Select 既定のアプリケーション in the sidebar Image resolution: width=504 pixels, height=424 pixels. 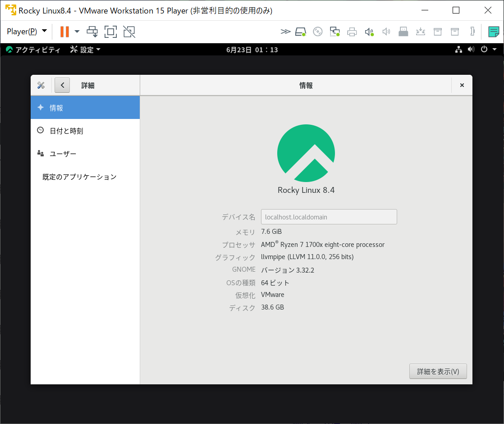pyautogui.click(x=85, y=177)
